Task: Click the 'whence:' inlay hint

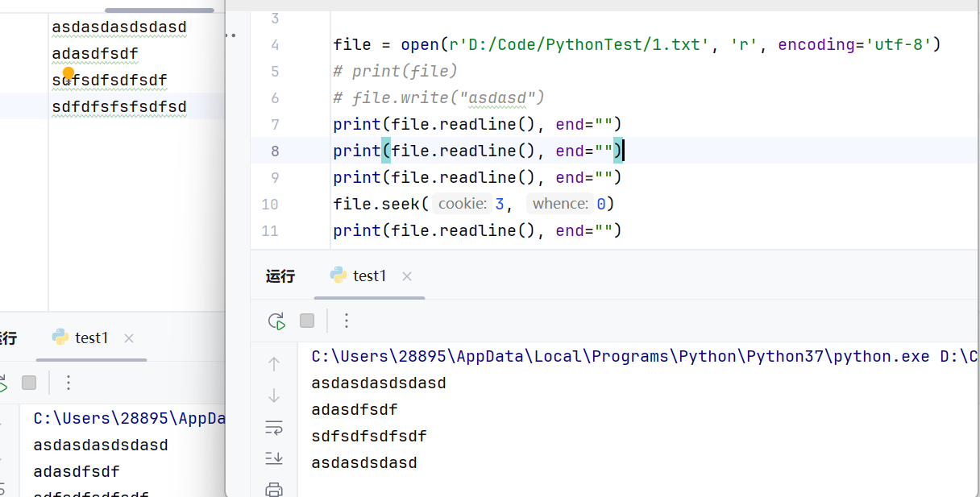Action: pyautogui.click(x=560, y=204)
